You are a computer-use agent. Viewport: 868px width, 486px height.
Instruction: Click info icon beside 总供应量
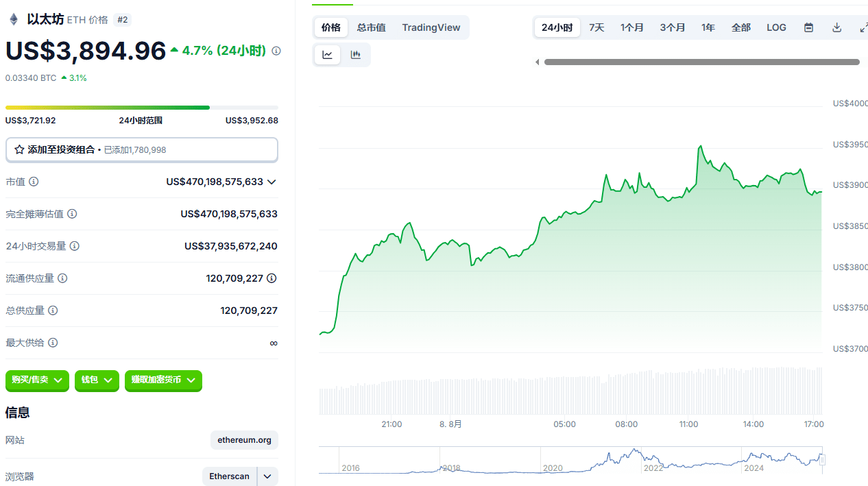(53, 311)
